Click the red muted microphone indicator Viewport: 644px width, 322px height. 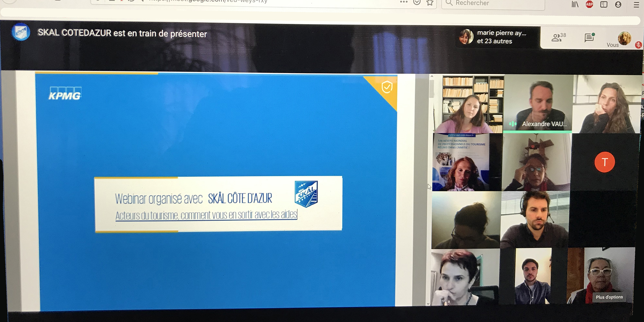pyautogui.click(x=638, y=45)
